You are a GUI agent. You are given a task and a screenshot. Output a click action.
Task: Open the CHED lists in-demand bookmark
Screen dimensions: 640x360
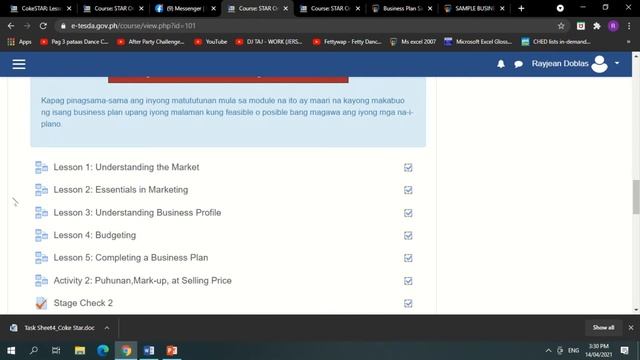click(556, 42)
